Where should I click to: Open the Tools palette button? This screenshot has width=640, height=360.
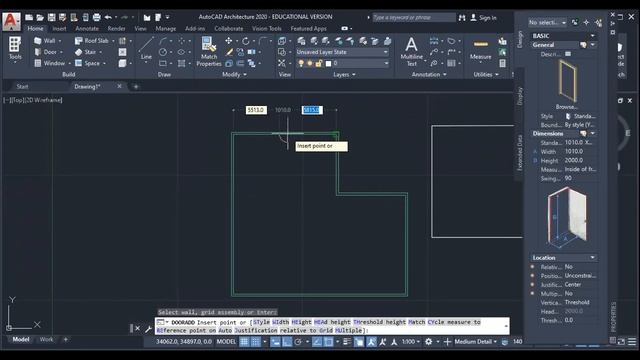(x=15, y=49)
